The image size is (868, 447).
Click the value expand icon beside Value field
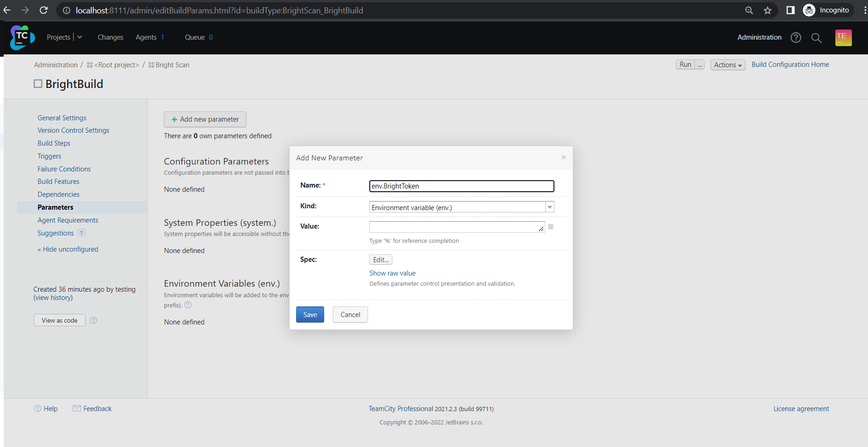[x=551, y=227]
